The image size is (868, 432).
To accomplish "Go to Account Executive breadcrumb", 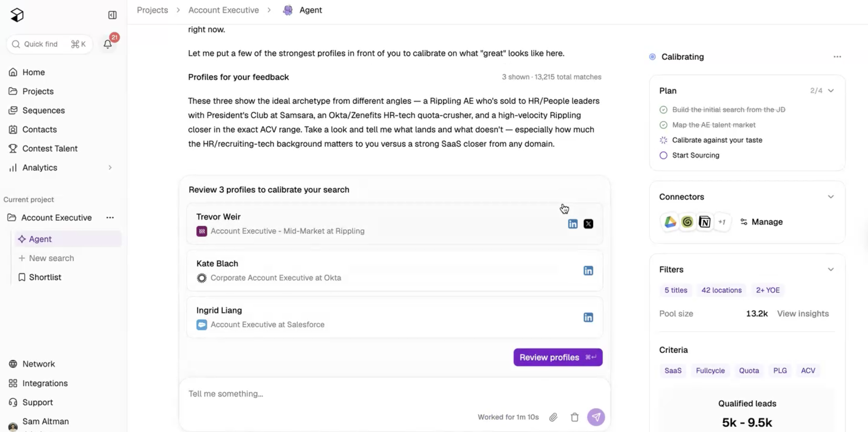I will 223,10.
